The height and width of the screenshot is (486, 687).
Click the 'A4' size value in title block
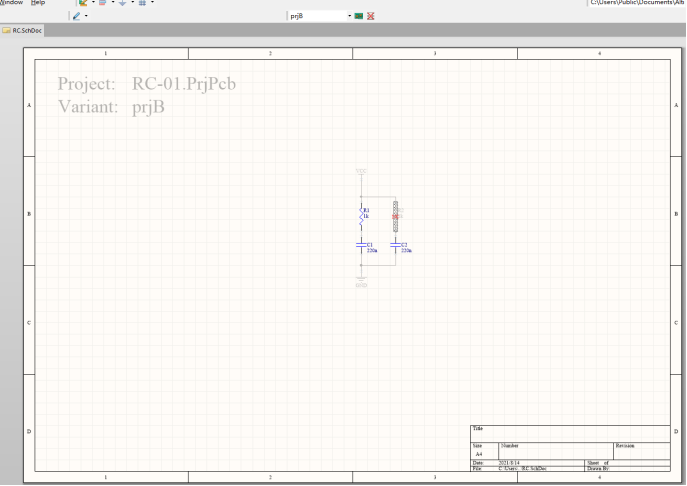point(479,454)
